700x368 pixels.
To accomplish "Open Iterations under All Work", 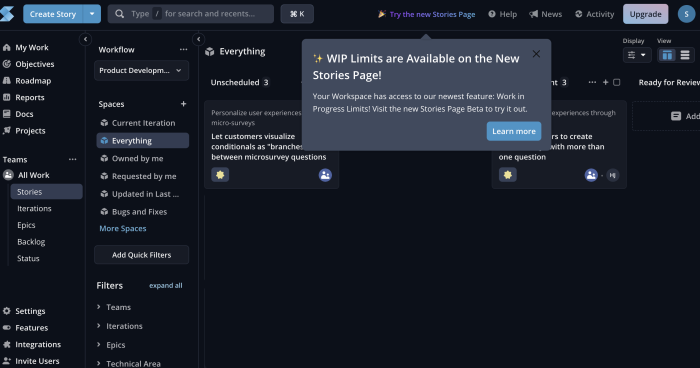I will (x=34, y=209).
